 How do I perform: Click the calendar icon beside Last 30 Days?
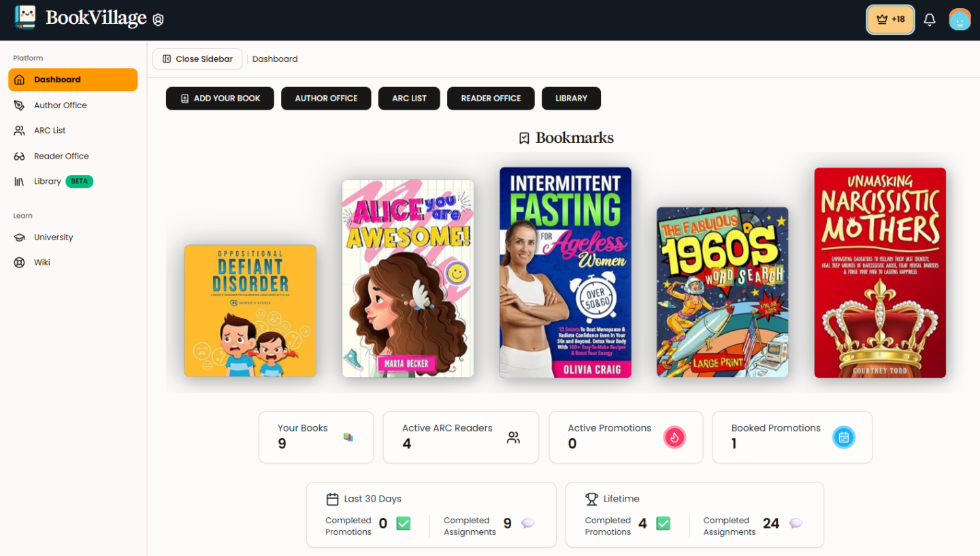[x=332, y=500]
